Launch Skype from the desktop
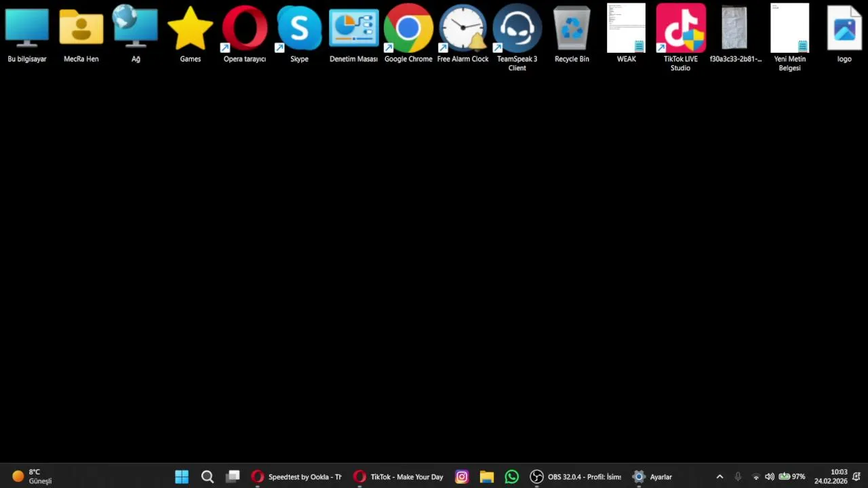 (299, 34)
